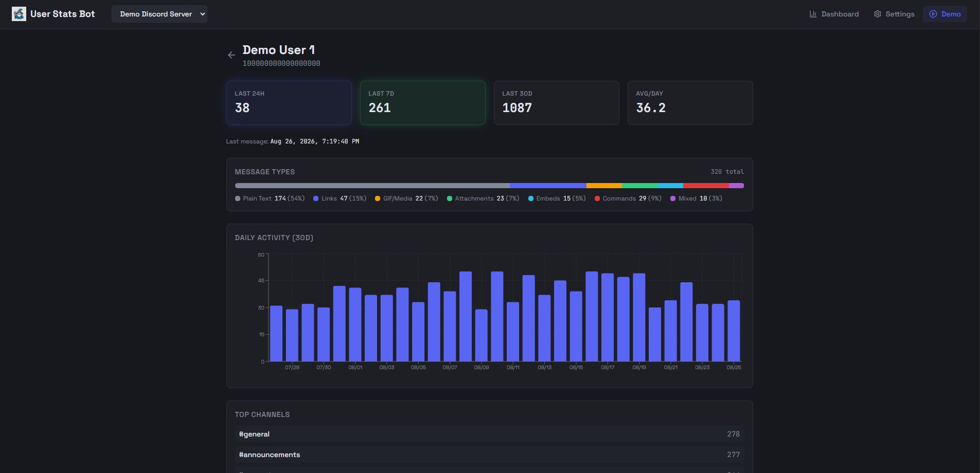The image size is (980, 473).
Task: Select the Last 24H stat card
Action: [x=289, y=103]
